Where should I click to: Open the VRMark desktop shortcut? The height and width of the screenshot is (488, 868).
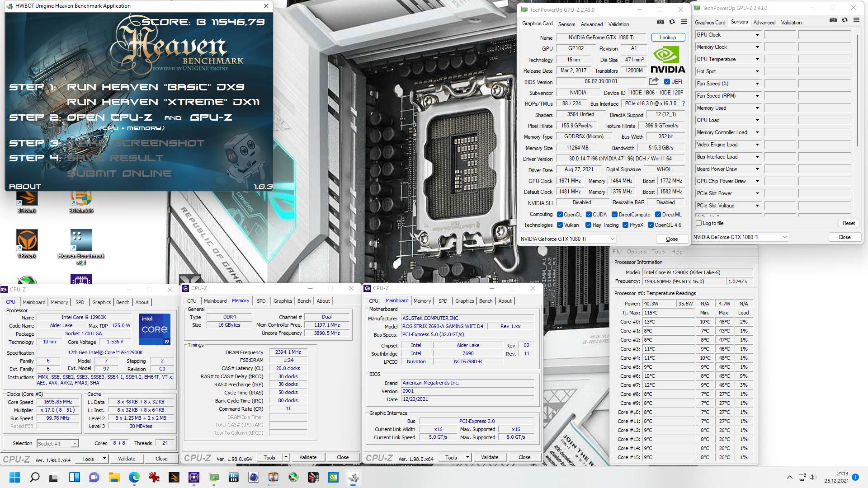pyautogui.click(x=27, y=244)
